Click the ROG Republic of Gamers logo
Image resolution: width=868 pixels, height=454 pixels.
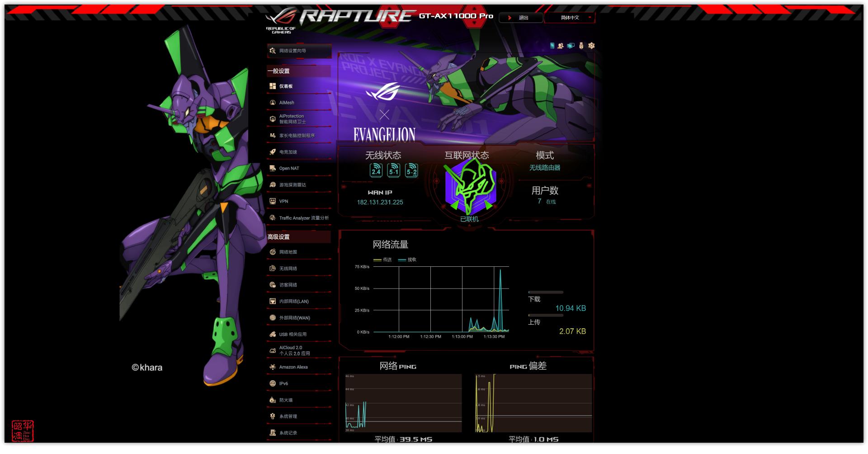pos(281,21)
